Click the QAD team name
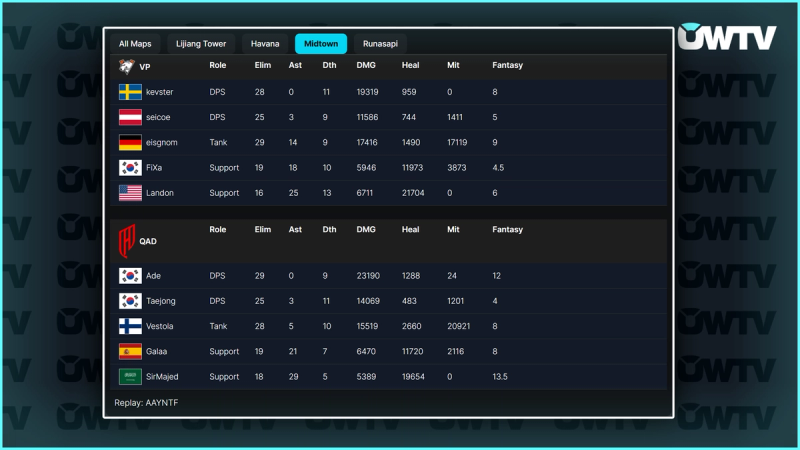The height and width of the screenshot is (450, 800). (x=148, y=241)
